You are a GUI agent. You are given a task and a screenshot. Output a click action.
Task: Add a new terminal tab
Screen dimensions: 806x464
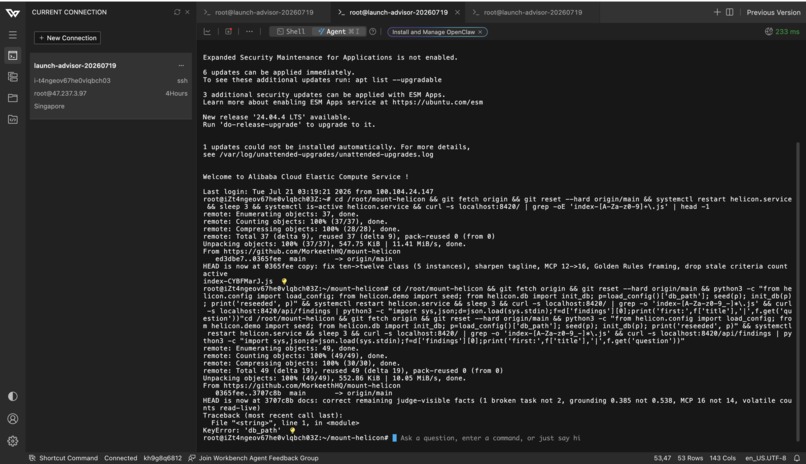pyautogui.click(x=717, y=12)
